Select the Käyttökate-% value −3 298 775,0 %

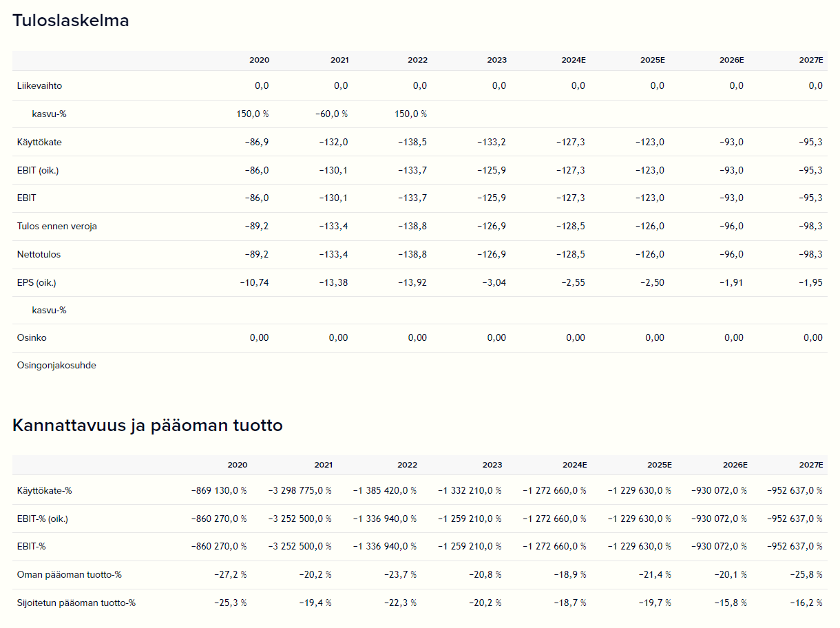(300, 491)
